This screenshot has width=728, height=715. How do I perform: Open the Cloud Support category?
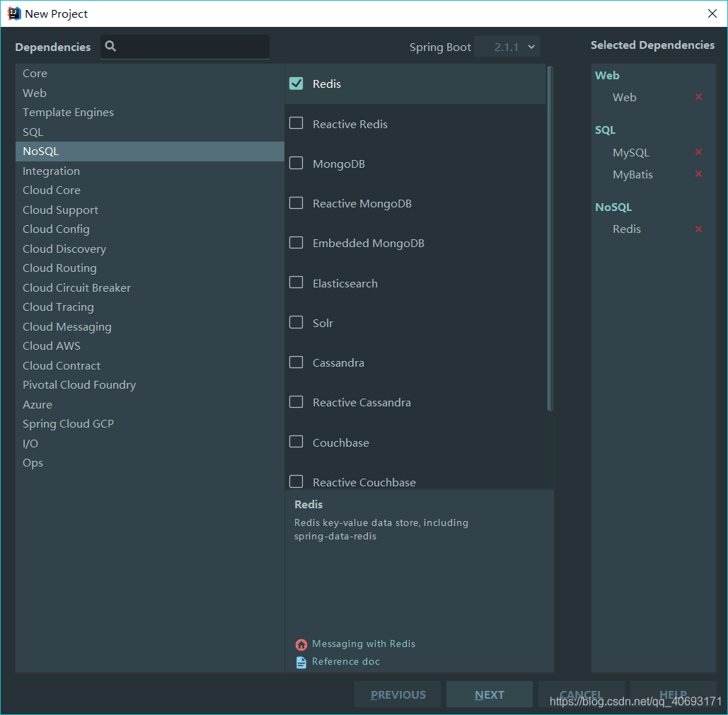click(149, 210)
